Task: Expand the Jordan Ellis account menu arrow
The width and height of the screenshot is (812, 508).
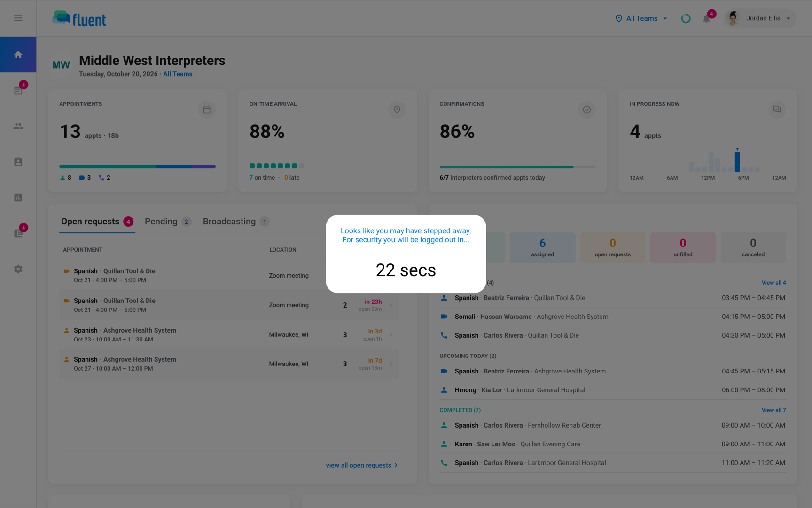Action: 789,19
